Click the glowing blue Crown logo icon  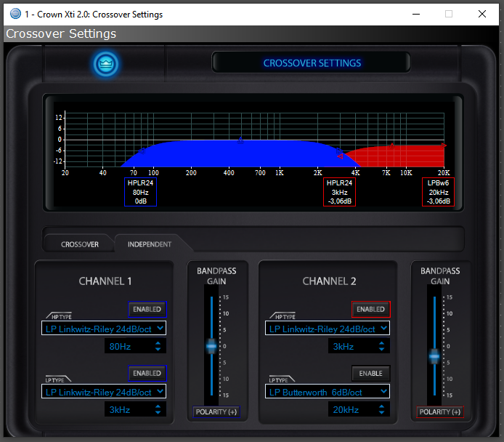(x=105, y=63)
